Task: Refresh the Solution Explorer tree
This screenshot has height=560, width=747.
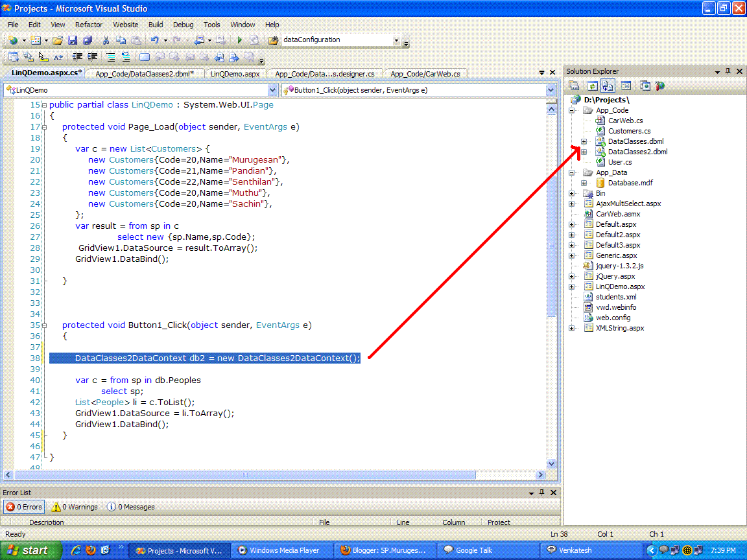Action: point(592,86)
